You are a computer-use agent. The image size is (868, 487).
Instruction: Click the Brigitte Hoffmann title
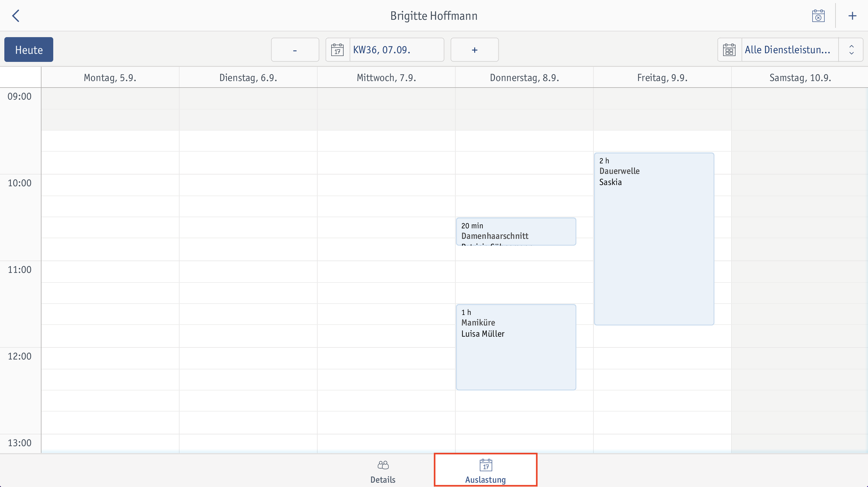click(434, 16)
